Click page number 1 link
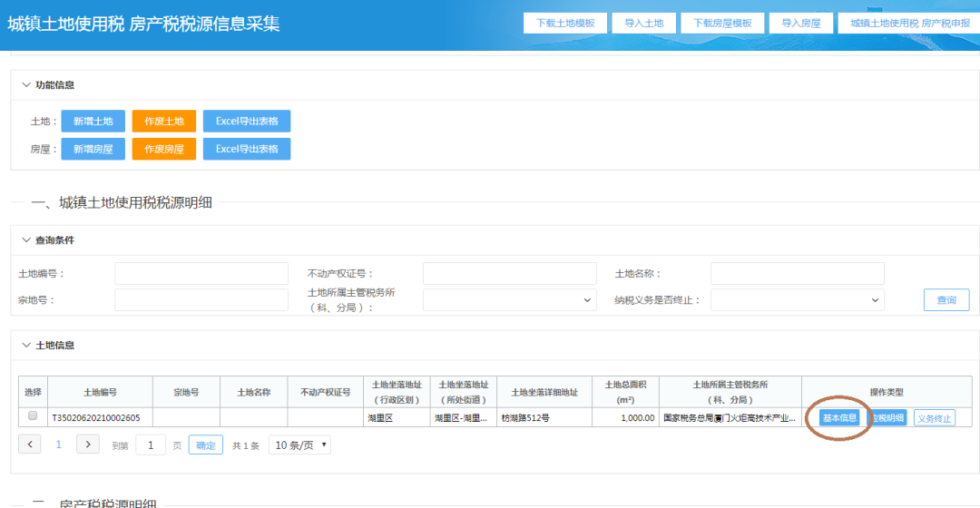This screenshot has width=980, height=508. tap(59, 444)
